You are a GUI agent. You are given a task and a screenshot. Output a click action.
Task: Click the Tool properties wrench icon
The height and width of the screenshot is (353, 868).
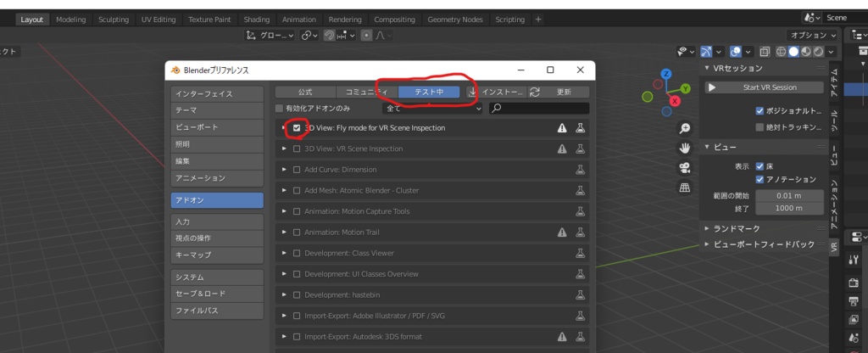pos(853,261)
